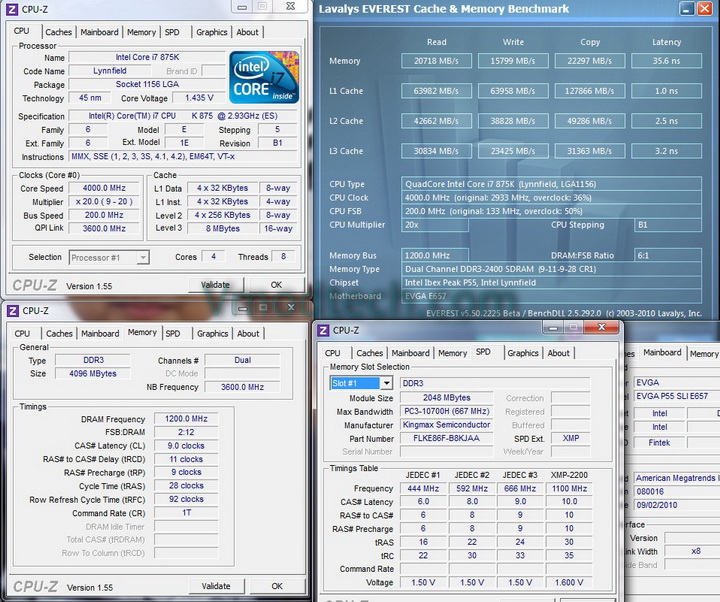This screenshot has width=720, height=602.
Task: Open Caches tab in the Memory CPU-Z window
Action: point(59,333)
